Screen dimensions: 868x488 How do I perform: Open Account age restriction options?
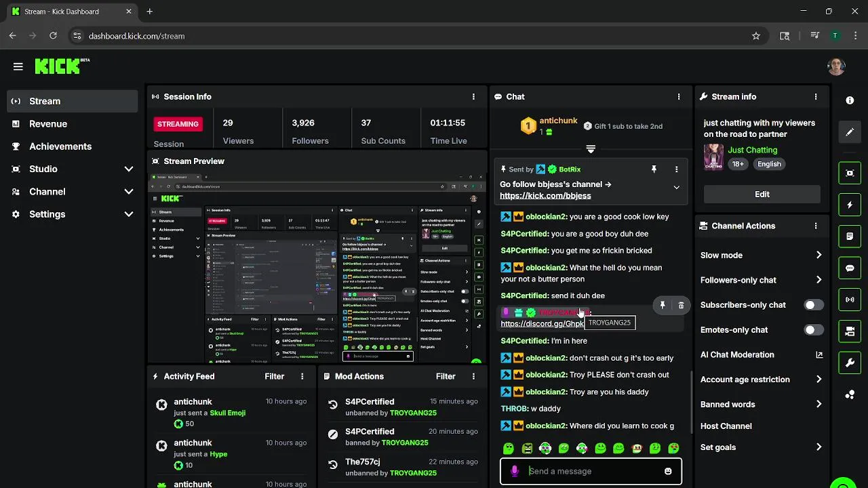[762, 380]
